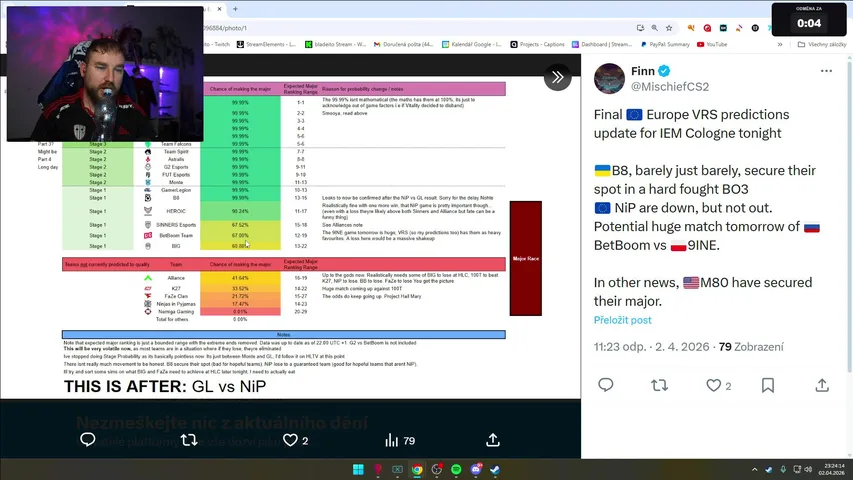This screenshot has width=853, height=480.
Task: Open the @MischiefCS2 handle link
Action: point(670,87)
